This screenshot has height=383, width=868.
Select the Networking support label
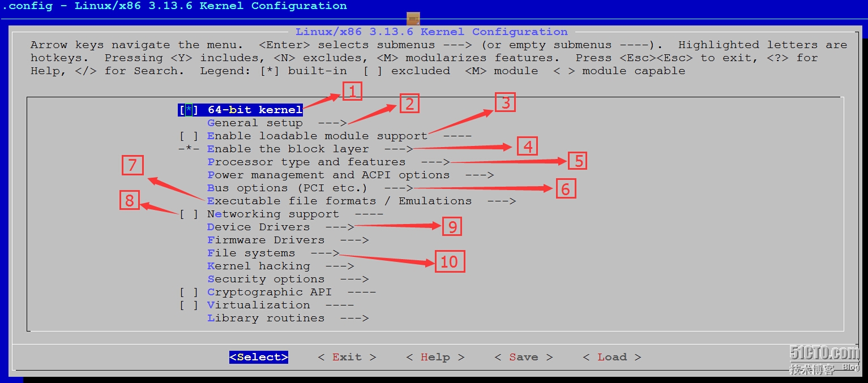point(273,214)
